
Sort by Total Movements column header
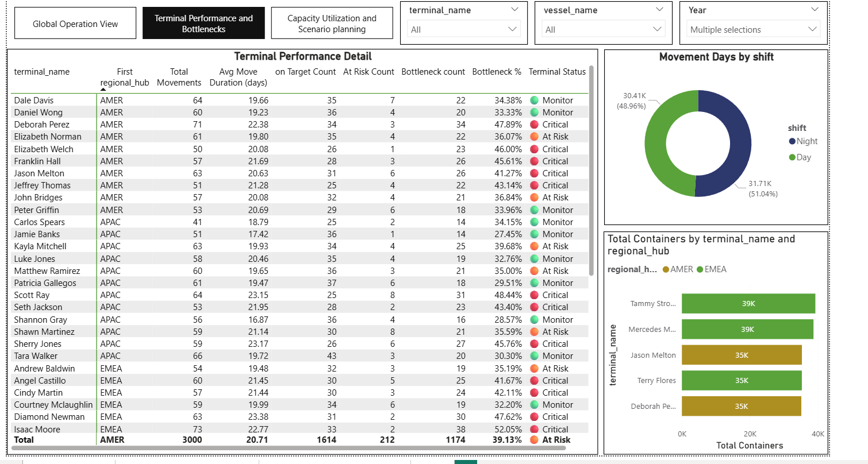179,77
